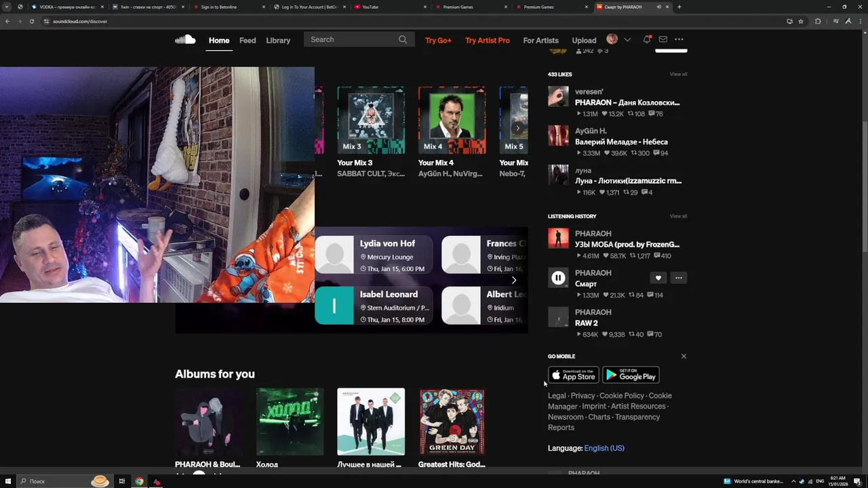868x488 pixels.
Task: Open the RAW 2 track title
Action: click(587, 323)
